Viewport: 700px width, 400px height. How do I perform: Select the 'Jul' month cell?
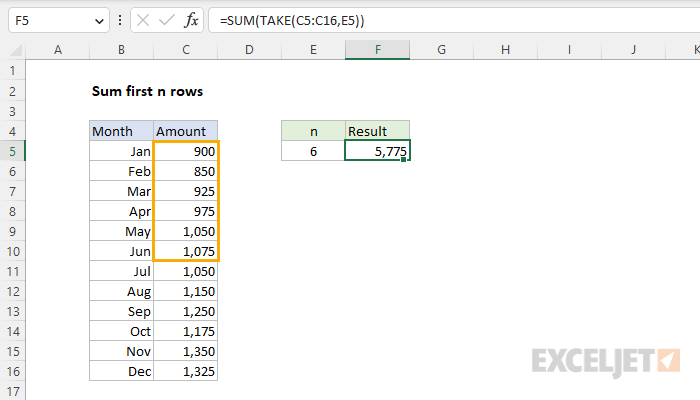[121, 271]
